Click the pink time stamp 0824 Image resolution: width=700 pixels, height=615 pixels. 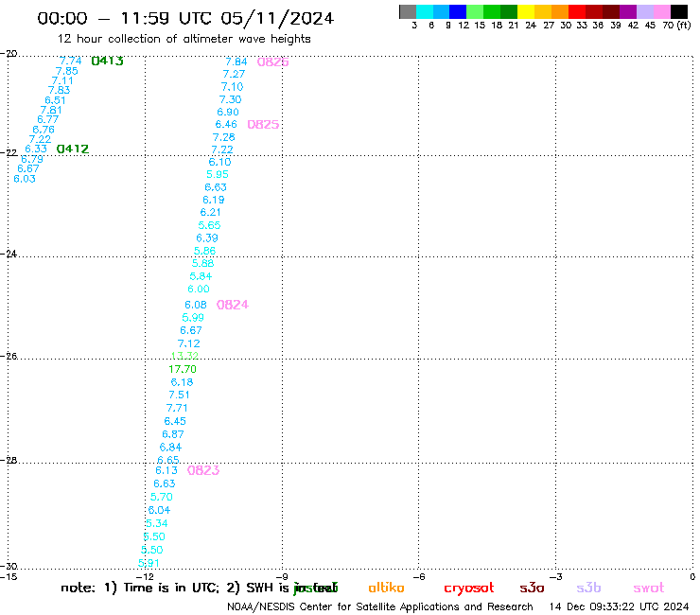coord(232,305)
